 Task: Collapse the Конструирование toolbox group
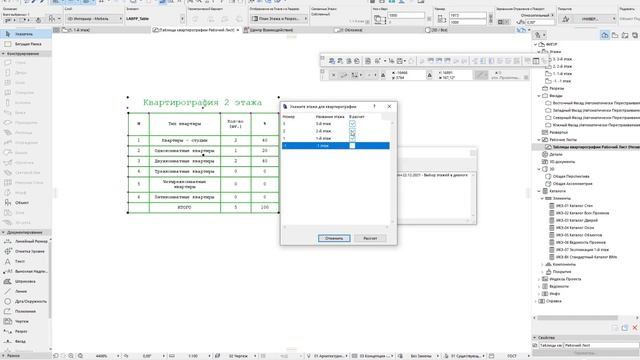click(x=3, y=53)
